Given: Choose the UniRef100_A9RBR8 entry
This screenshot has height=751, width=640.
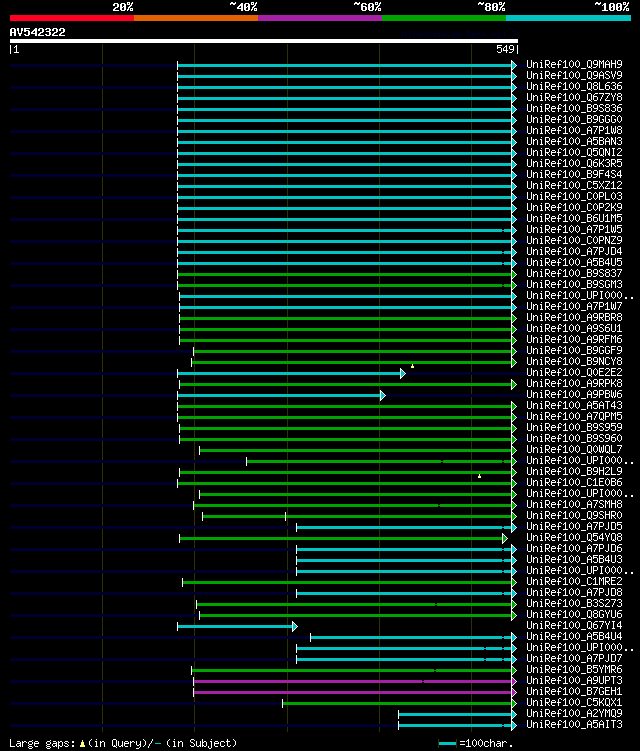Looking at the screenshot, I should 574,318.
